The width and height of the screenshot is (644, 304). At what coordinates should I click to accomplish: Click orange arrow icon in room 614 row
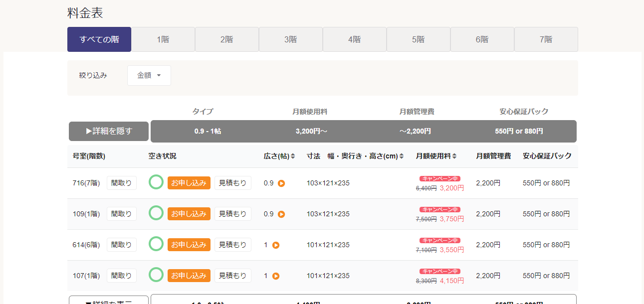coord(276,245)
